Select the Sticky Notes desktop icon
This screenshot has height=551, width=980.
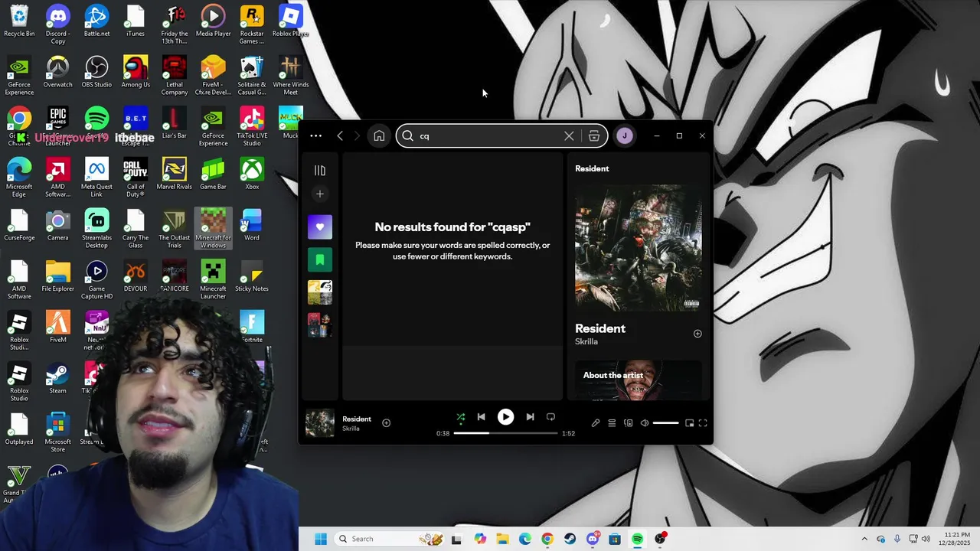click(x=252, y=277)
